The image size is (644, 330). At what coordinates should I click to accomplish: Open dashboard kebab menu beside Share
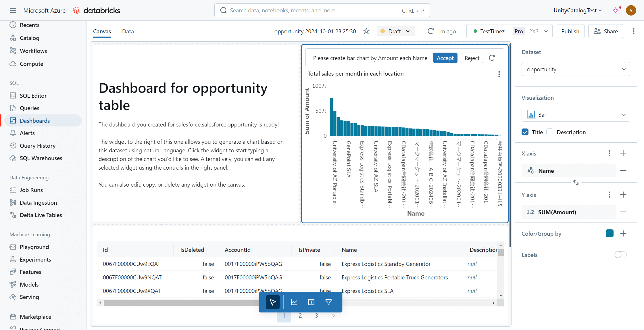click(633, 31)
